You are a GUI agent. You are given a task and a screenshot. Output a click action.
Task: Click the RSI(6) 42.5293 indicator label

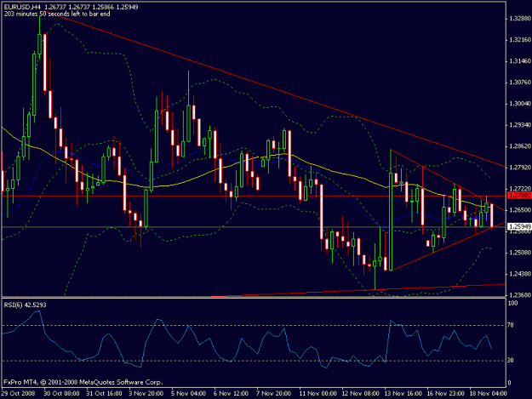point(25,305)
